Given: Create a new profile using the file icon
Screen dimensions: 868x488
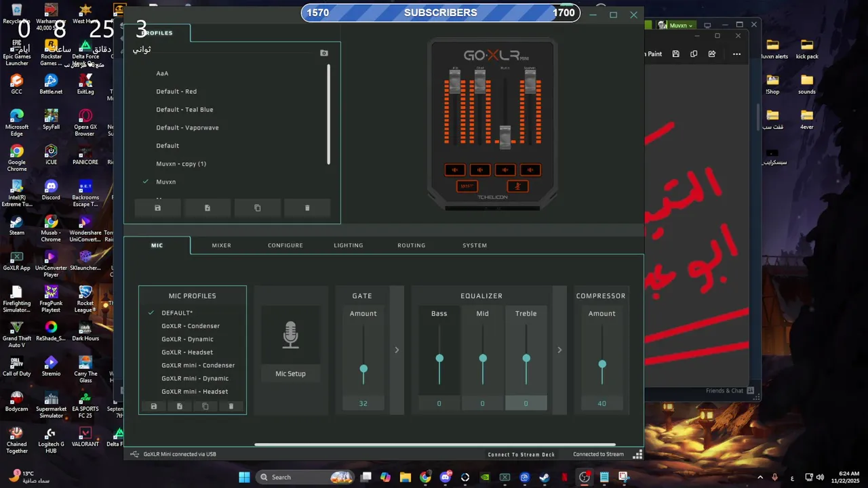Looking at the screenshot, I should click(208, 208).
